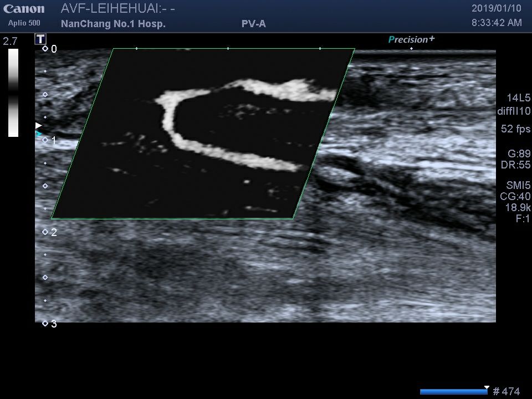The height and width of the screenshot is (399, 532).
Task: Click the Precision+ indicator label
Action: pyautogui.click(x=411, y=39)
